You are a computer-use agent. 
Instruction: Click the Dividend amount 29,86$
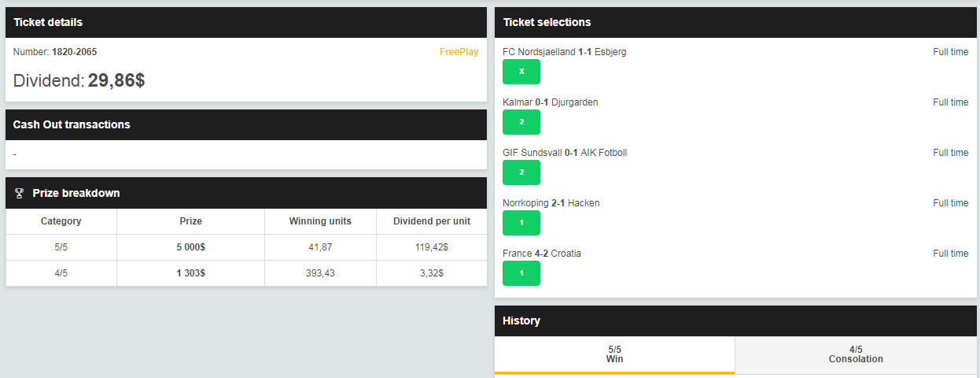click(116, 80)
